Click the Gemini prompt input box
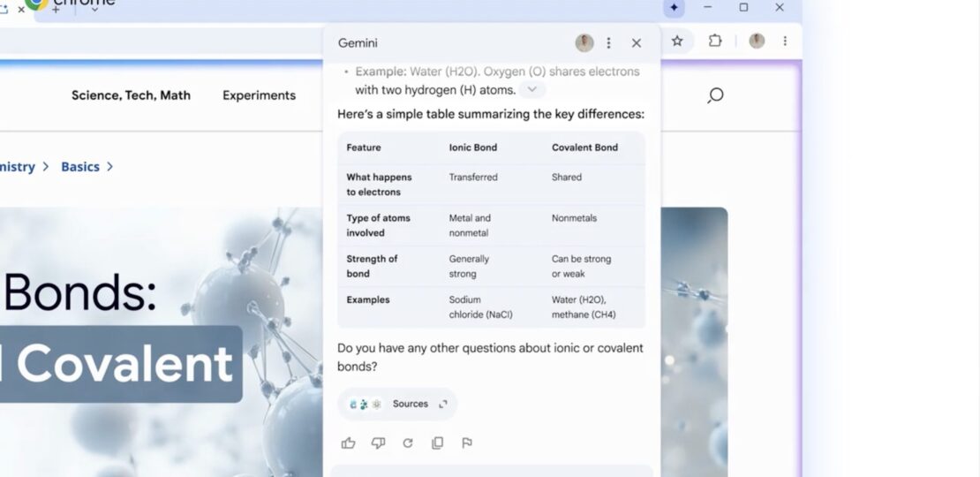The image size is (980, 477). pyautogui.click(x=491, y=471)
